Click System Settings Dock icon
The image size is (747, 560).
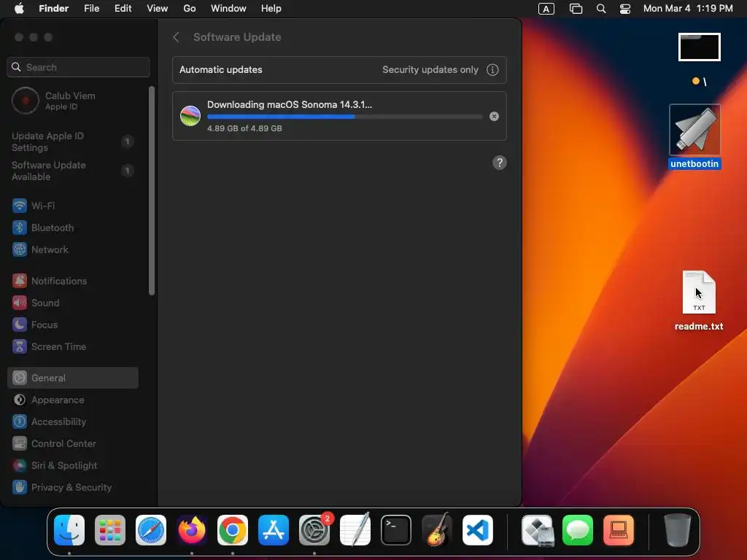[314, 530]
